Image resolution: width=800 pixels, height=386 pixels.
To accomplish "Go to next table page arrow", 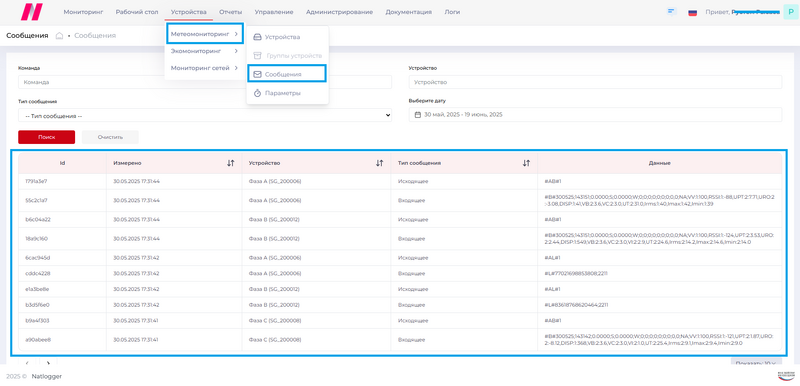I will (x=48, y=364).
